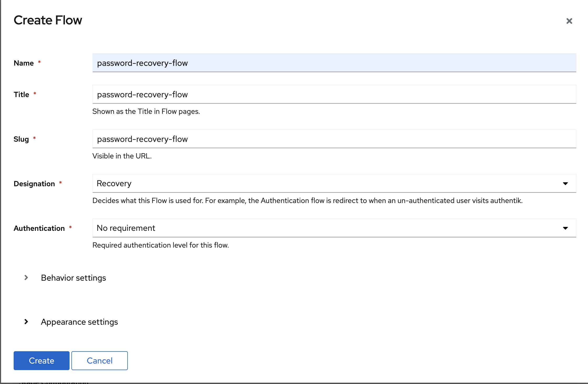Click the Slug field label
Image resolution: width=588 pixels, height=384 pixels.
point(21,139)
